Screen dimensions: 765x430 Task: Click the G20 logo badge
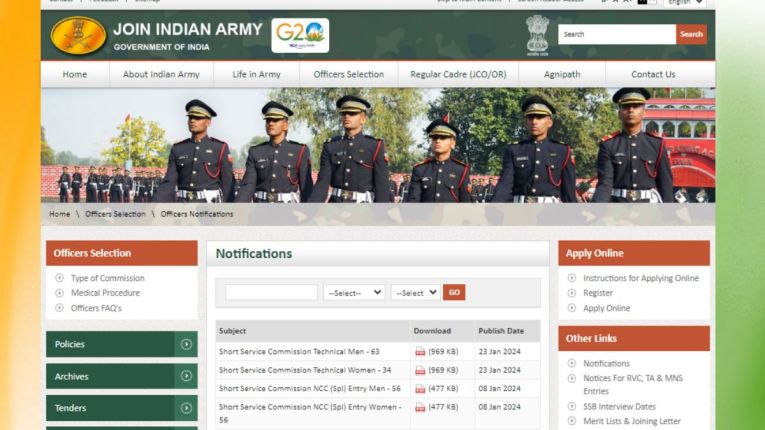pos(300,36)
